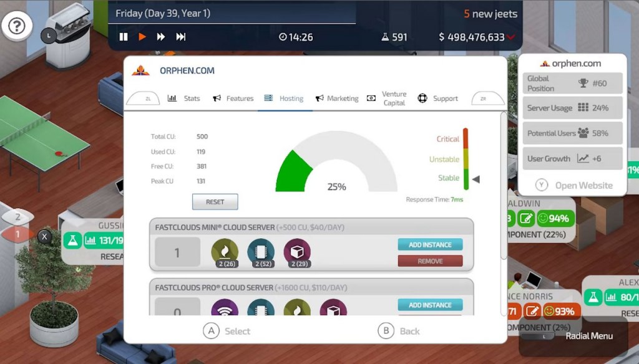The height and width of the screenshot is (364, 639).
Task: Open the Stats tab
Action: click(184, 98)
